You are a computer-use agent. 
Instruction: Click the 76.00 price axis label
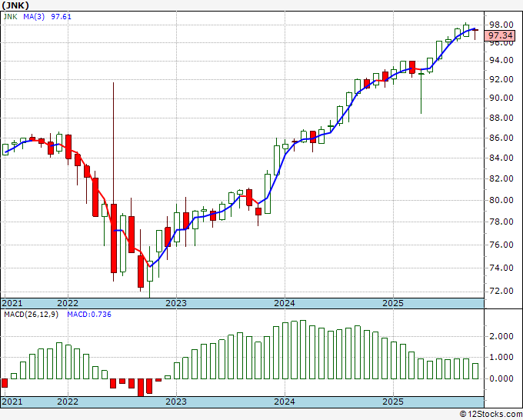pyautogui.click(x=501, y=245)
